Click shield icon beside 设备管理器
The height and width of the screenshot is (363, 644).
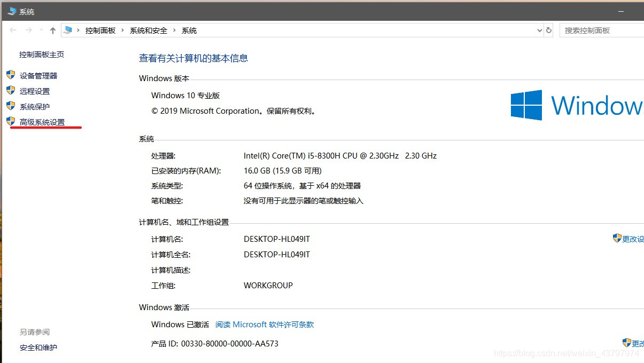11,75
